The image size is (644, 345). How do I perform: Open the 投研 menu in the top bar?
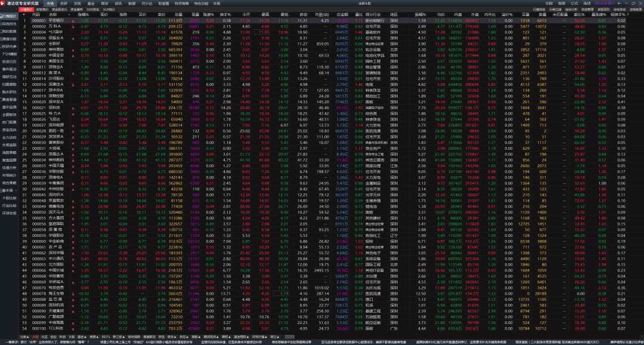point(63,3)
